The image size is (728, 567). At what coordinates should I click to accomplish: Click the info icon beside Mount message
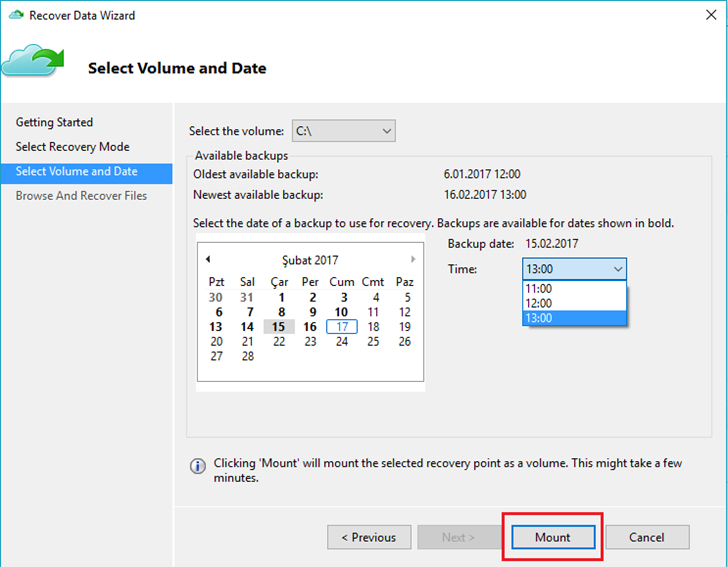[198, 466]
